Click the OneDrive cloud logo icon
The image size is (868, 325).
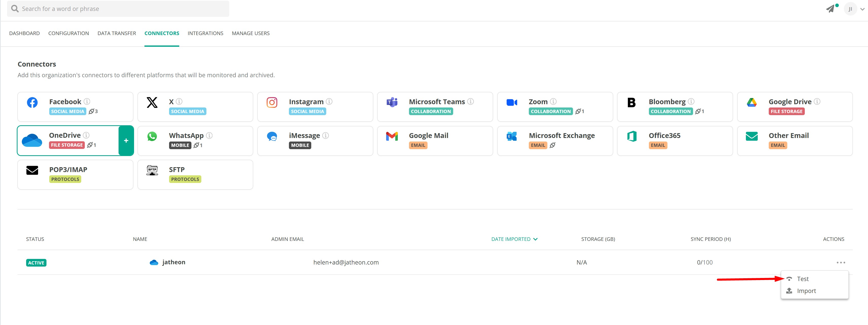32,140
